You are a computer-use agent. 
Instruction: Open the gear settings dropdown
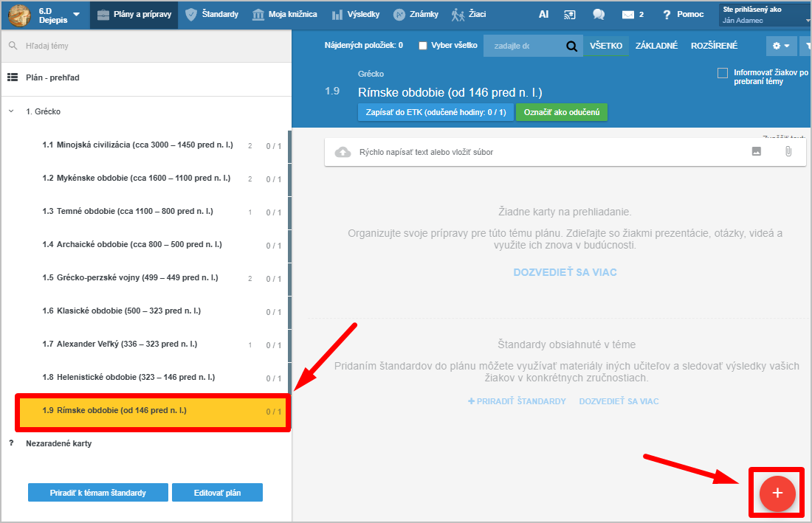[780, 46]
